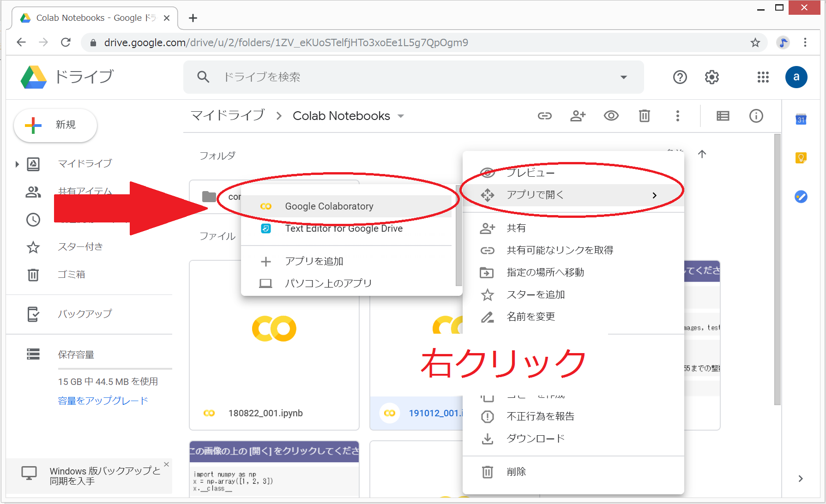Reverse sort direction with the arrow
Image resolution: width=826 pixels, height=504 pixels.
[702, 154]
